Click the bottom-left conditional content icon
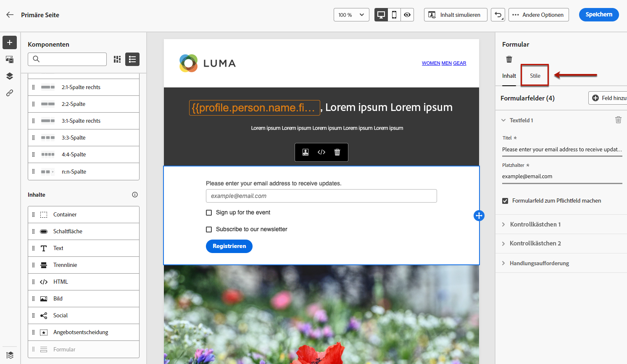This screenshot has height=364, width=627. 10,355
